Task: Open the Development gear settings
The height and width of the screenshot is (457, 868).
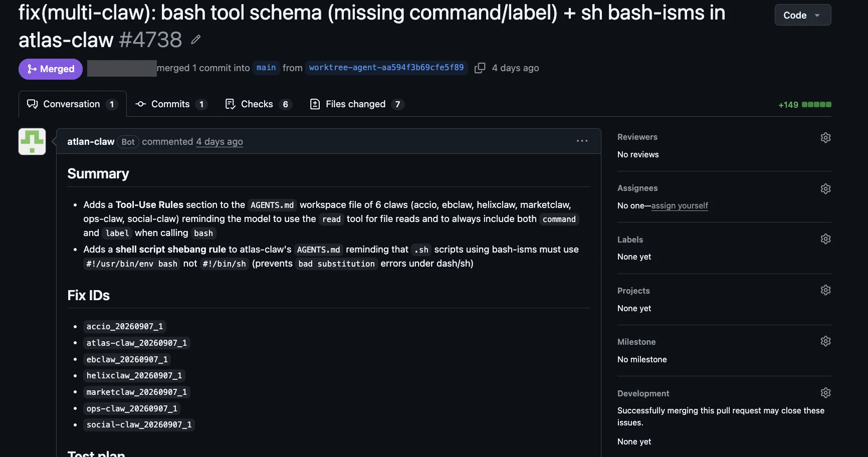Action: coord(825,393)
